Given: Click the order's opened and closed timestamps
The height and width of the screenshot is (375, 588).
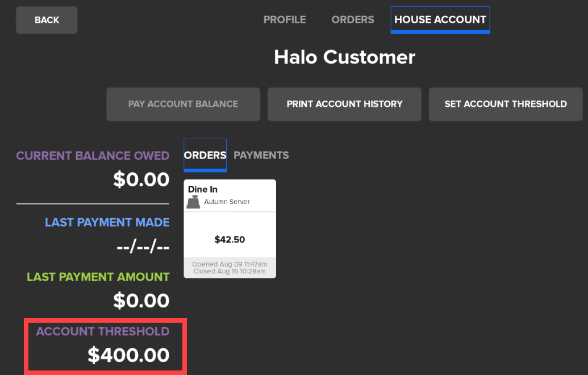Looking at the screenshot, I should click(x=230, y=268).
